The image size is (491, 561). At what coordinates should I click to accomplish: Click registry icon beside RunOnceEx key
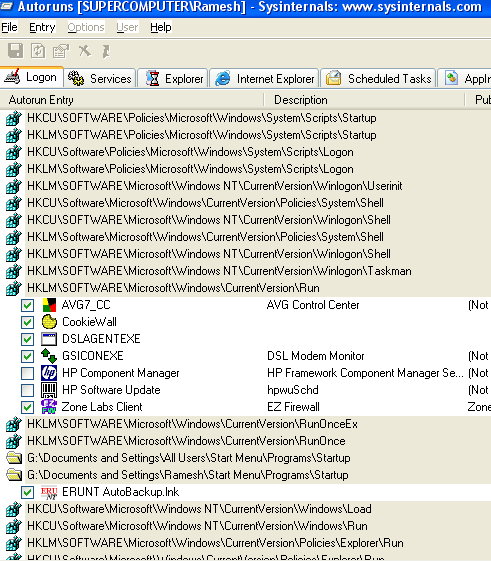14,424
